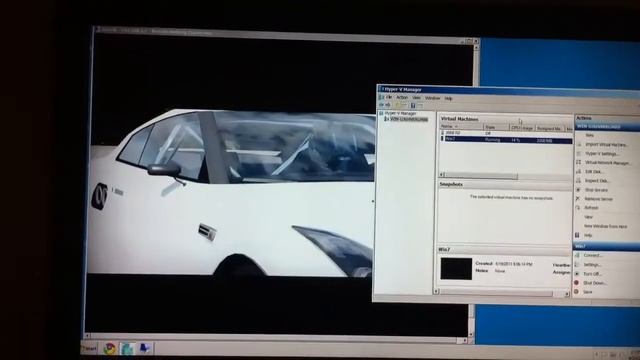Click the orange Save icon
Screen dimensions: 640x360
click(x=576, y=292)
